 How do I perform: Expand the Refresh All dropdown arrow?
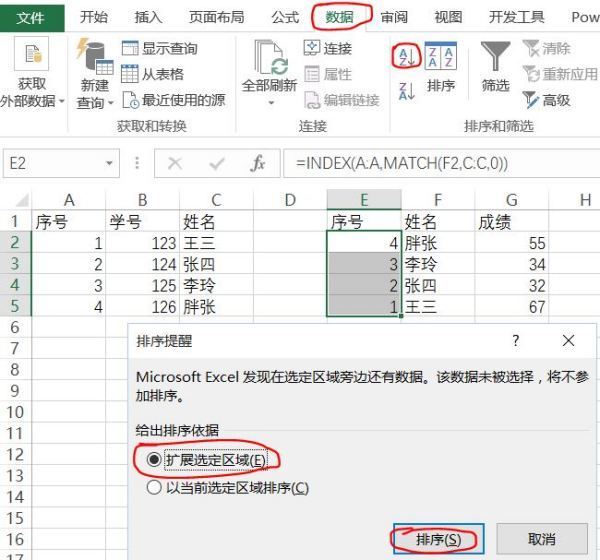(x=271, y=103)
